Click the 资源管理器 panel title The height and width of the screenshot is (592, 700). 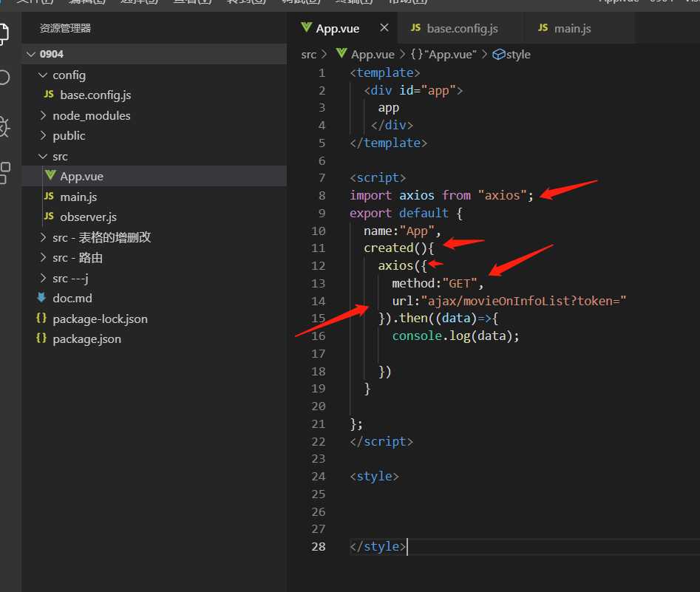coord(65,28)
